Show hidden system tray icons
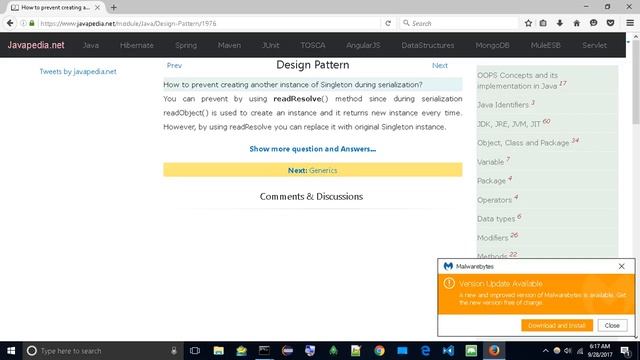640x360 pixels. tap(546, 351)
